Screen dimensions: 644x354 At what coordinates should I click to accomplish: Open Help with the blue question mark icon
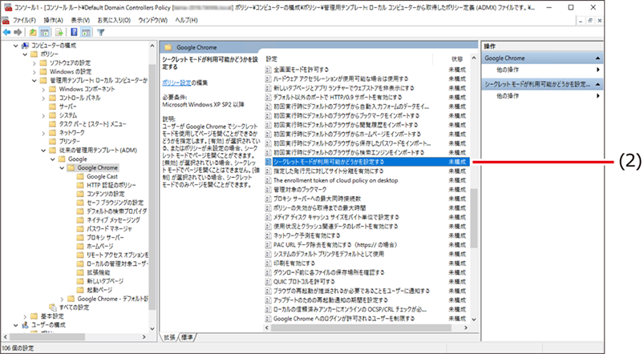[74, 32]
